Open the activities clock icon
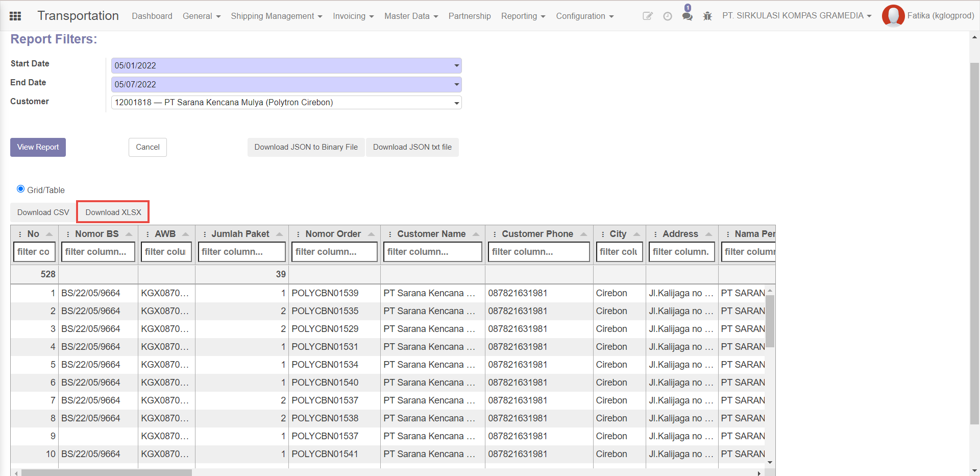The image size is (980, 476). click(x=667, y=16)
